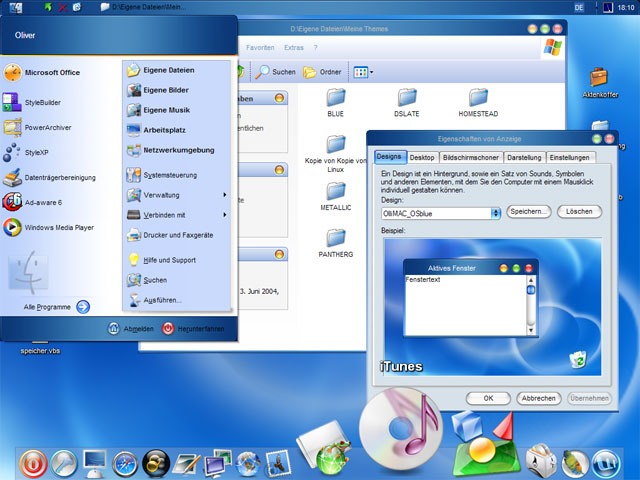Image resolution: width=640 pixels, height=480 pixels.
Task: Open the Favoriten menu in explorer
Action: (x=261, y=47)
